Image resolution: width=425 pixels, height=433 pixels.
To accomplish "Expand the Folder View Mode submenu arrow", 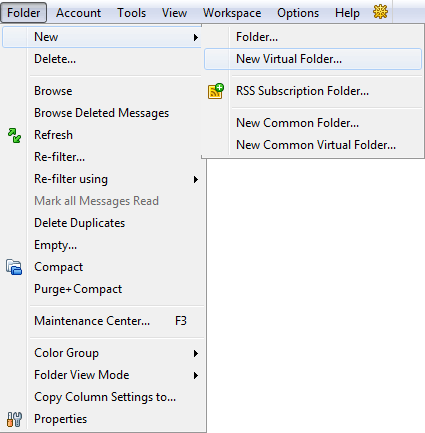I will click(196, 376).
